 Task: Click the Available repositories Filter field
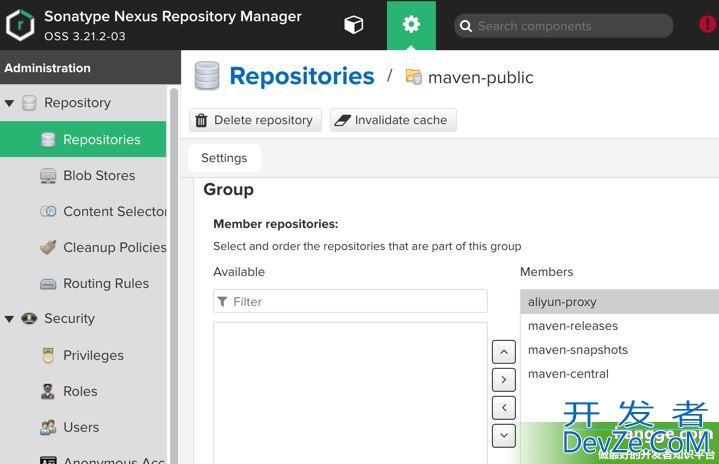(x=350, y=301)
